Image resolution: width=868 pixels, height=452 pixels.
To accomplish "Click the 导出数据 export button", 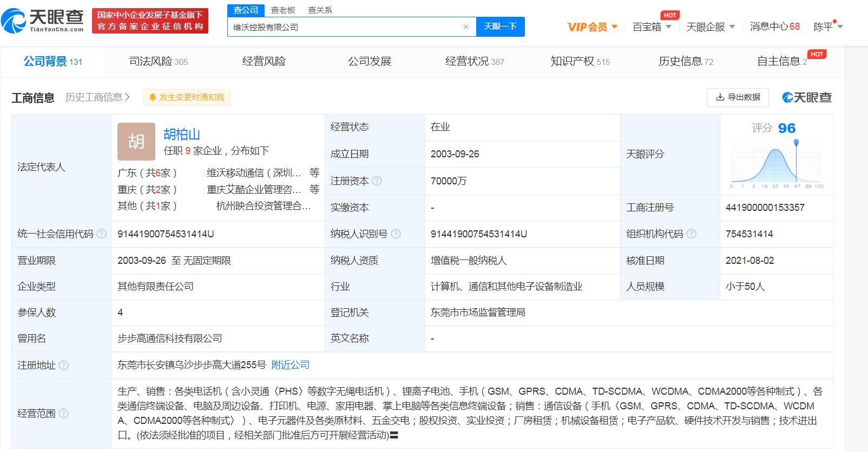I will click(738, 97).
